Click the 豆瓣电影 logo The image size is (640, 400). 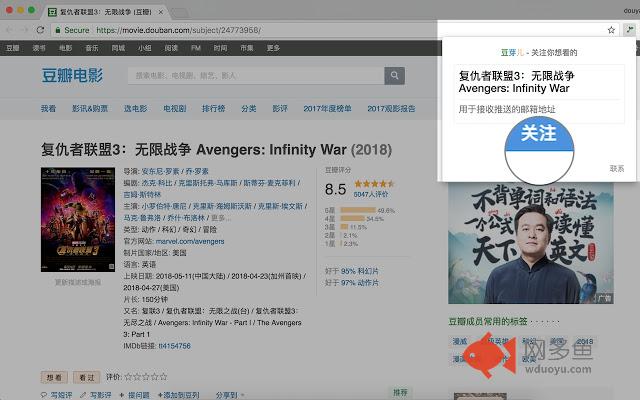coord(72,76)
